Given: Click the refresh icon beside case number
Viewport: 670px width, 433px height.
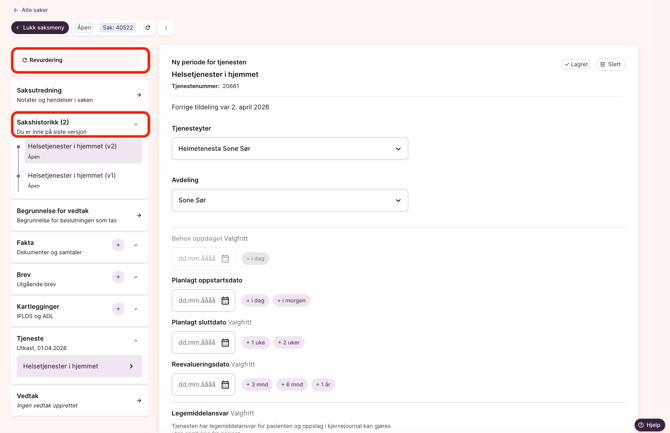Looking at the screenshot, I should pyautogui.click(x=148, y=28).
